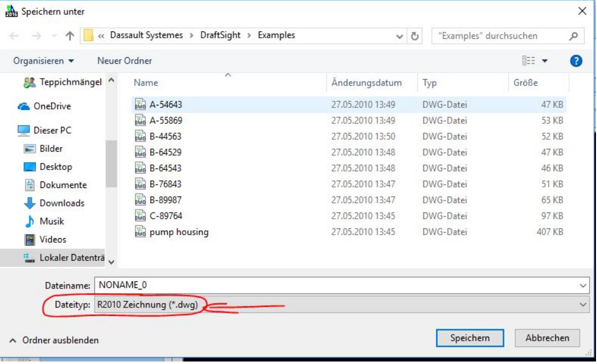The height and width of the screenshot is (364, 597).
Task: Close the Speichern unter dialog
Action: coord(582,11)
